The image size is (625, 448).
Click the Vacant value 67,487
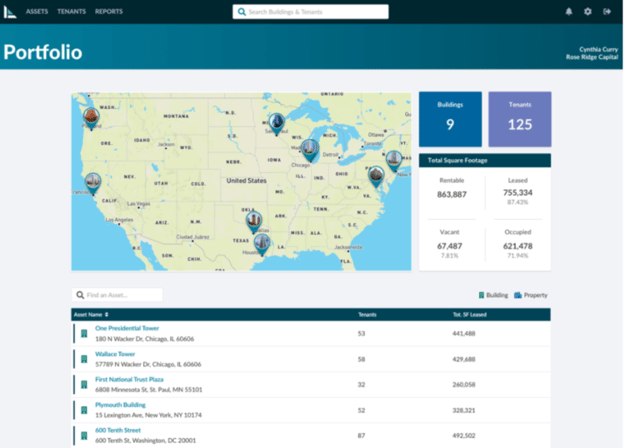point(449,246)
